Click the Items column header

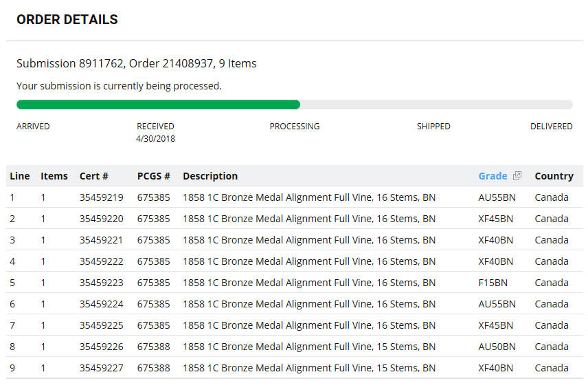tap(54, 176)
